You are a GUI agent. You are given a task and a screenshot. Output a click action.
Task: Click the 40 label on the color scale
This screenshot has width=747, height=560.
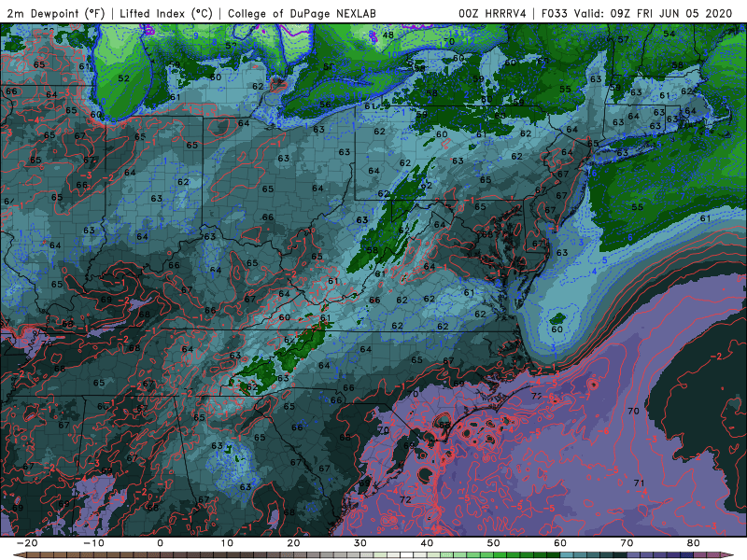(427, 543)
